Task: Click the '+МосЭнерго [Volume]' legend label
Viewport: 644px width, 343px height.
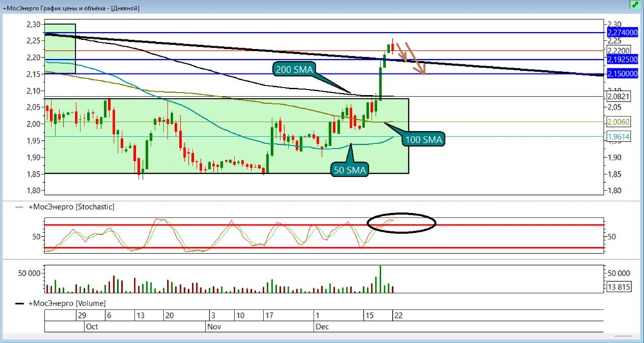Action: coord(67,304)
